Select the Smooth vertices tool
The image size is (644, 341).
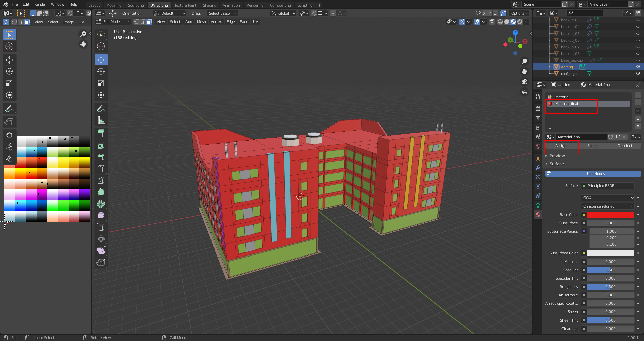(x=101, y=215)
